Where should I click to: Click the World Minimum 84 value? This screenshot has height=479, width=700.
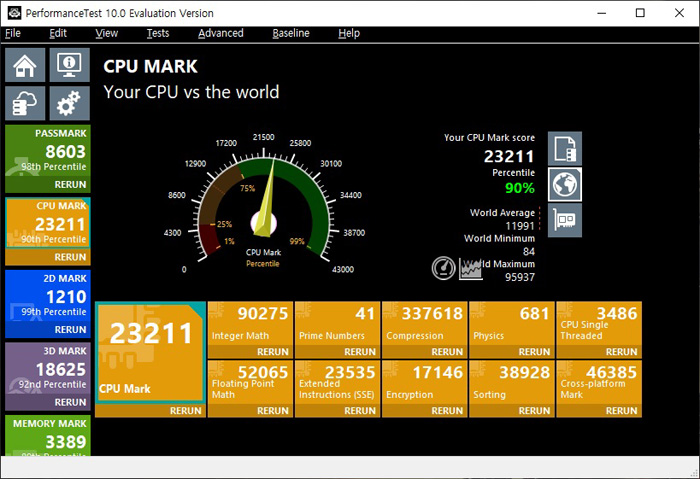tap(529, 251)
